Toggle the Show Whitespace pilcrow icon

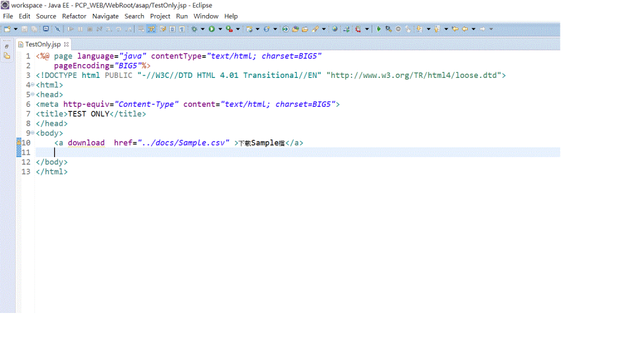[182, 29]
